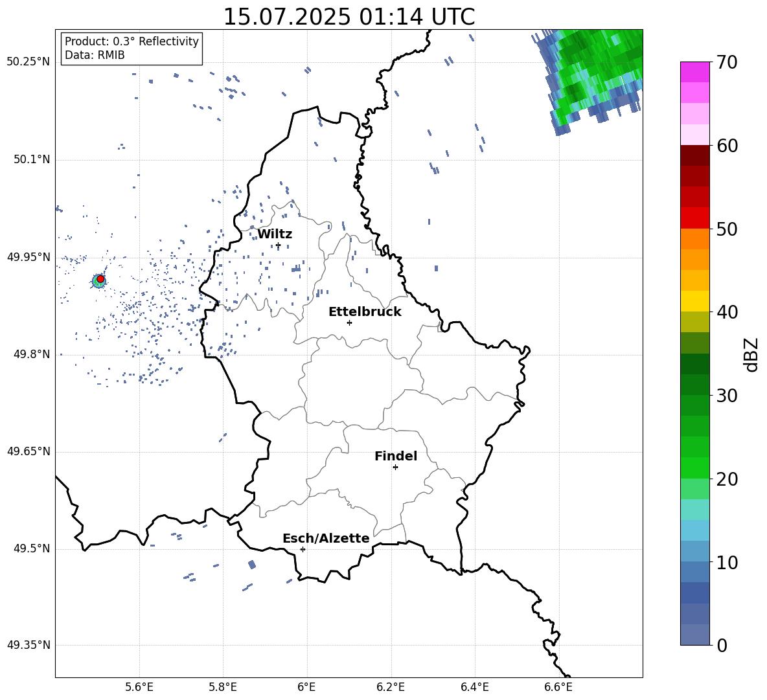Click the Esch/Alzette station cross marker
This screenshot has height=700, width=767.
pyautogui.click(x=303, y=549)
